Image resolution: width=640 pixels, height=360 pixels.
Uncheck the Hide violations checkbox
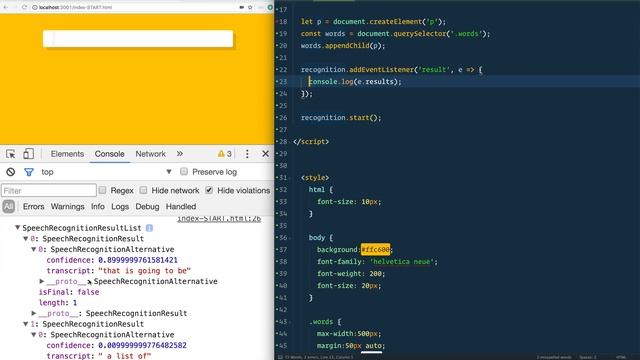tap(209, 190)
